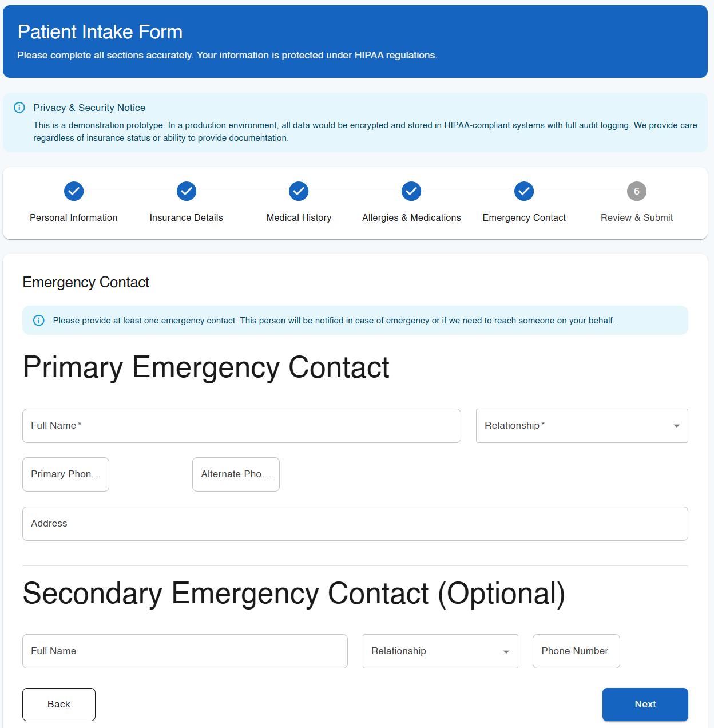Click the primary Relationship dropdown arrow
This screenshot has height=728, width=714.
(677, 426)
